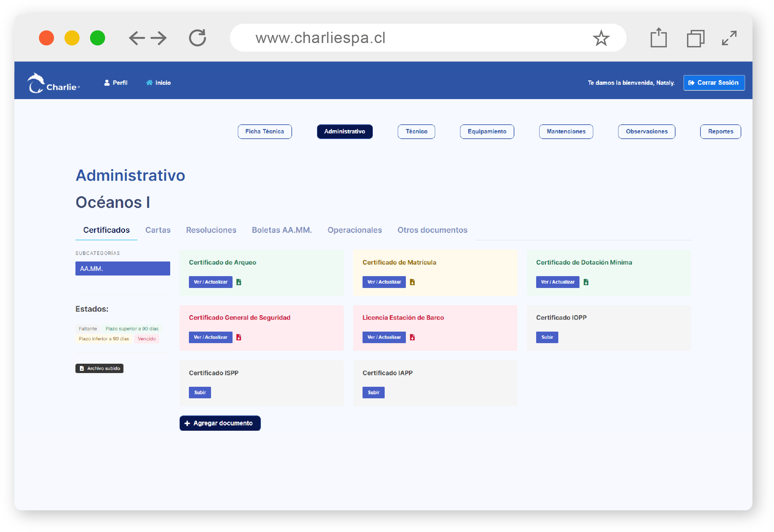
Task: Select the AA.MM. subcategory
Action: [x=123, y=269]
